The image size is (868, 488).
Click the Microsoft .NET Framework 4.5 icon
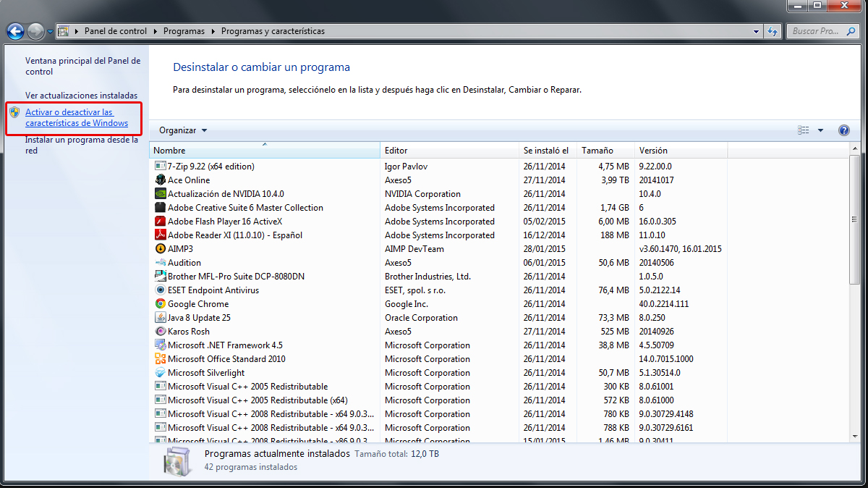pos(161,345)
